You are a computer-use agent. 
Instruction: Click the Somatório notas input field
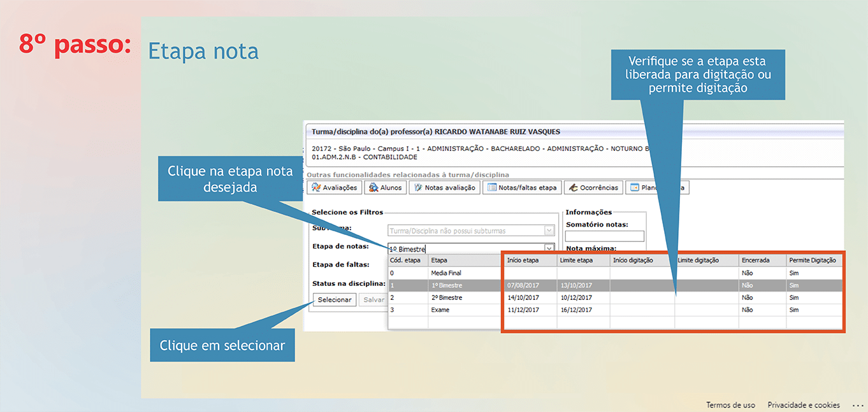tap(604, 236)
